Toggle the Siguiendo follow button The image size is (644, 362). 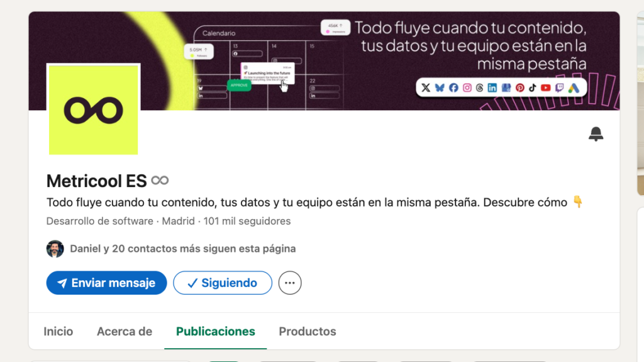[x=223, y=283]
